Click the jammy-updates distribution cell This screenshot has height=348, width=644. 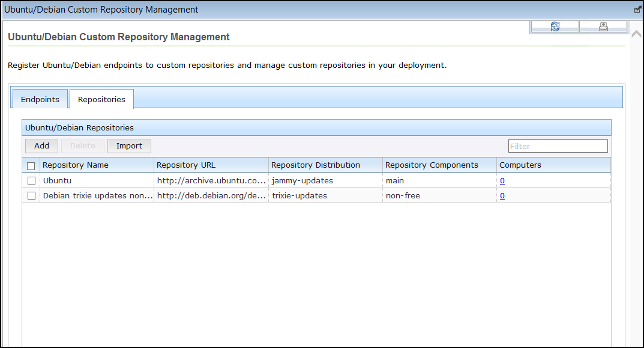point(325,180)
